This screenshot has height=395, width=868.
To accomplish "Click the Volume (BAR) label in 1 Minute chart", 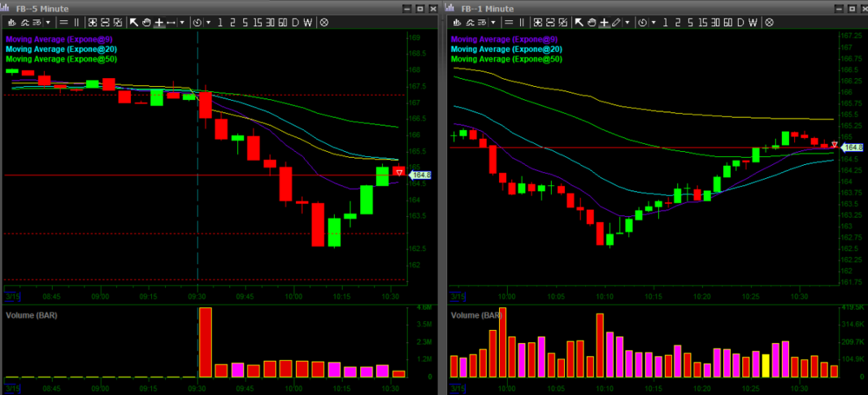I will tap(477, 314).
